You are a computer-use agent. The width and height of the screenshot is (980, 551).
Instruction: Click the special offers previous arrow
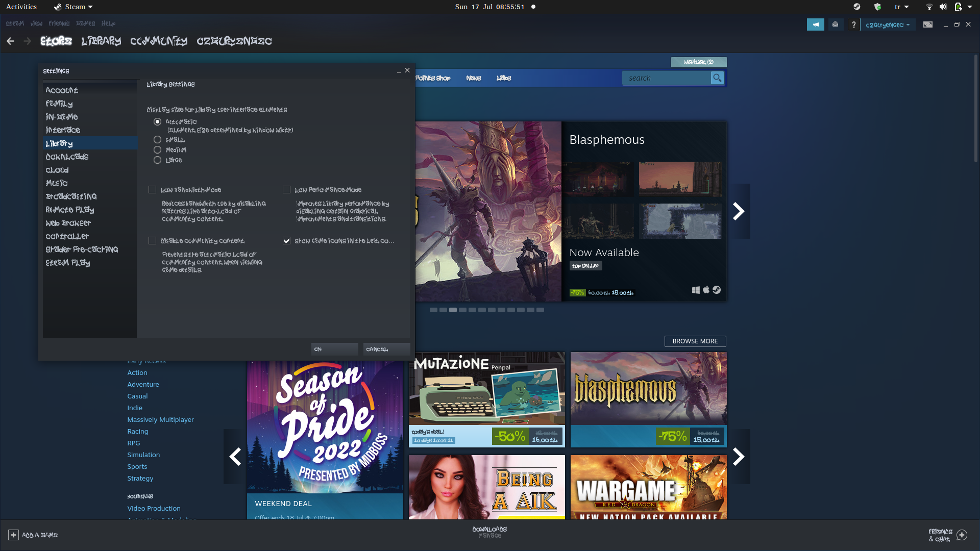(235, 457)
